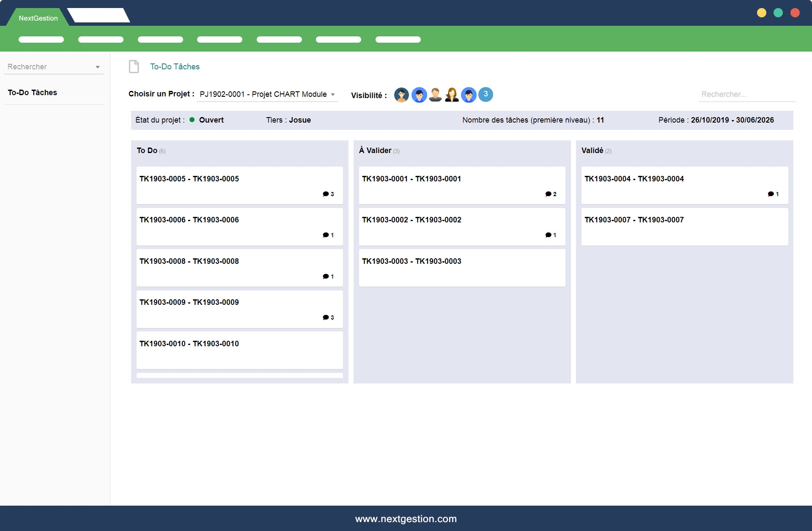The width and height of the screenshot is (812, 531).
Task: Click the glasses-wearing user avatar in Visibilité
Action: pos(401,95)
